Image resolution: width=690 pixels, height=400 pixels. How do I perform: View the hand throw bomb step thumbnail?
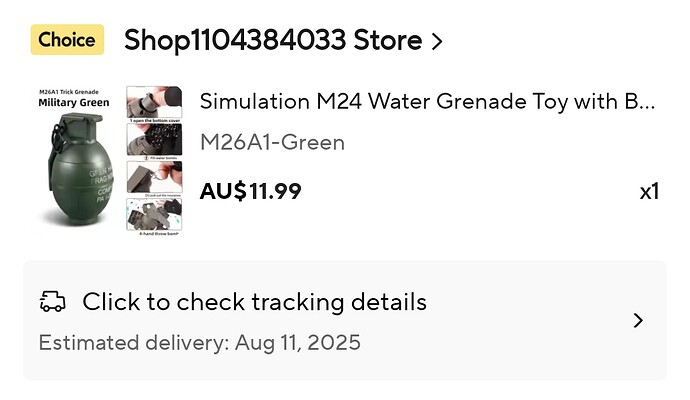154,215
